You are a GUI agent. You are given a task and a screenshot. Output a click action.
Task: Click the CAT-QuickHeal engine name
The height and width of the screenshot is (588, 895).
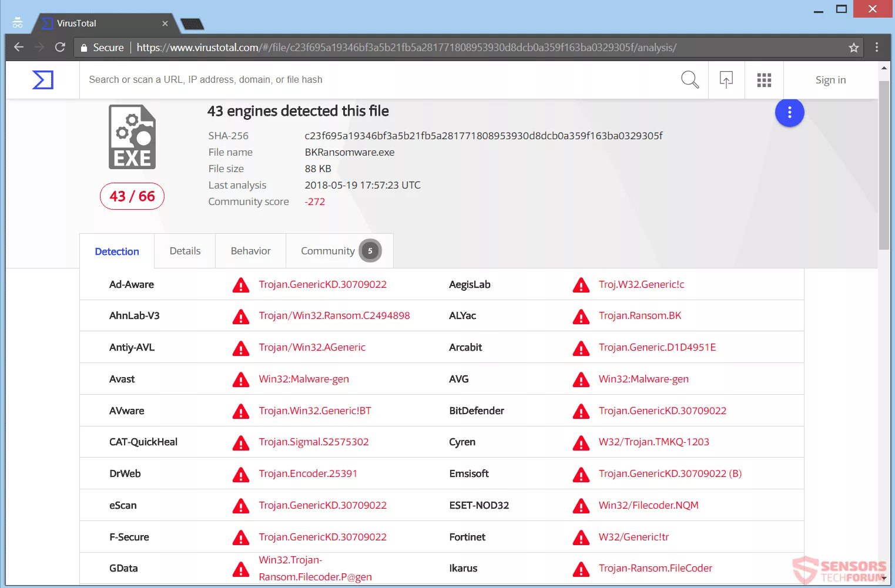[x=143, y=442]
